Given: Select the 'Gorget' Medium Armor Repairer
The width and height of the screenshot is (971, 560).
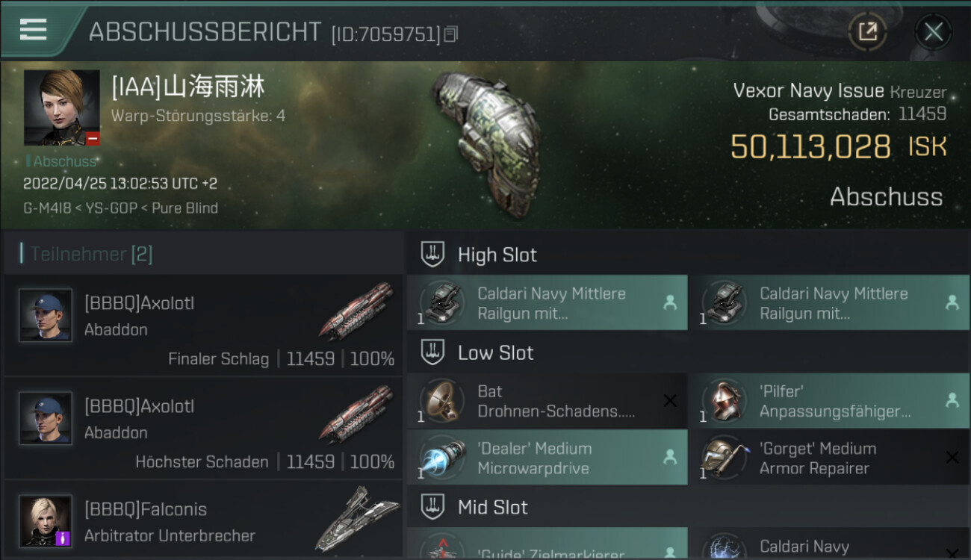Looking at the screenshot, I should [829, 458].
